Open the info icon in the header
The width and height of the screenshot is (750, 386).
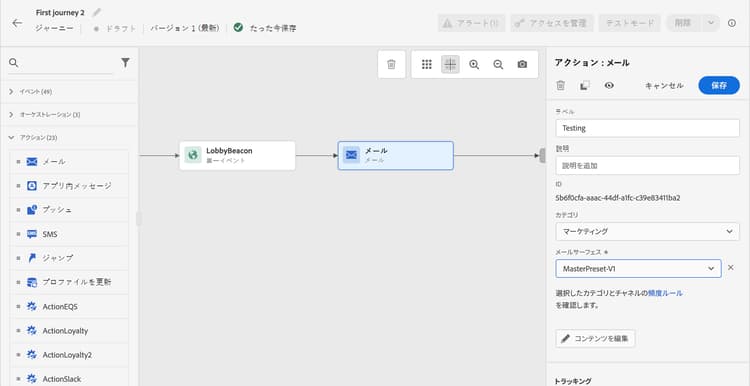coord(732,23)
